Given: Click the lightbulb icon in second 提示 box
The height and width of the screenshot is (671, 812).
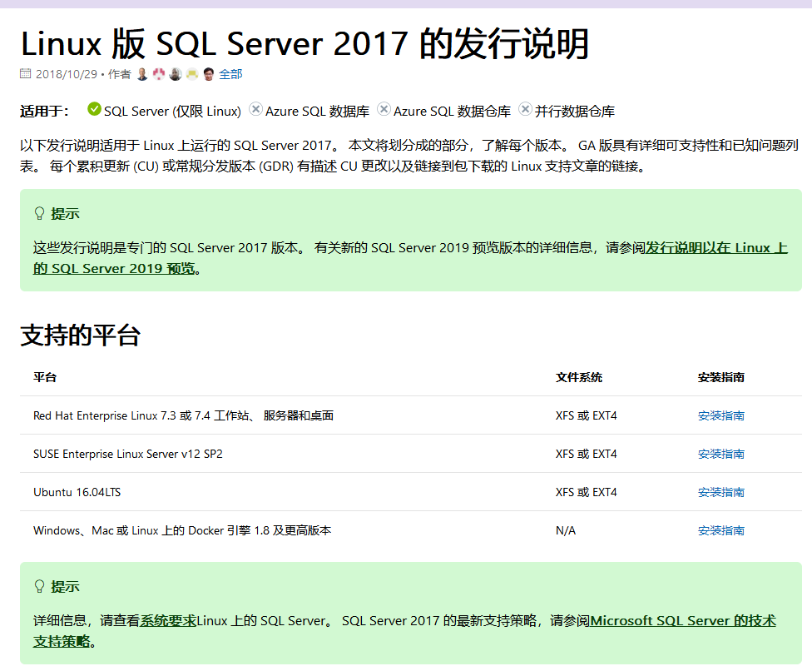Looking at the screenshot, I should (x=39, y=587).
